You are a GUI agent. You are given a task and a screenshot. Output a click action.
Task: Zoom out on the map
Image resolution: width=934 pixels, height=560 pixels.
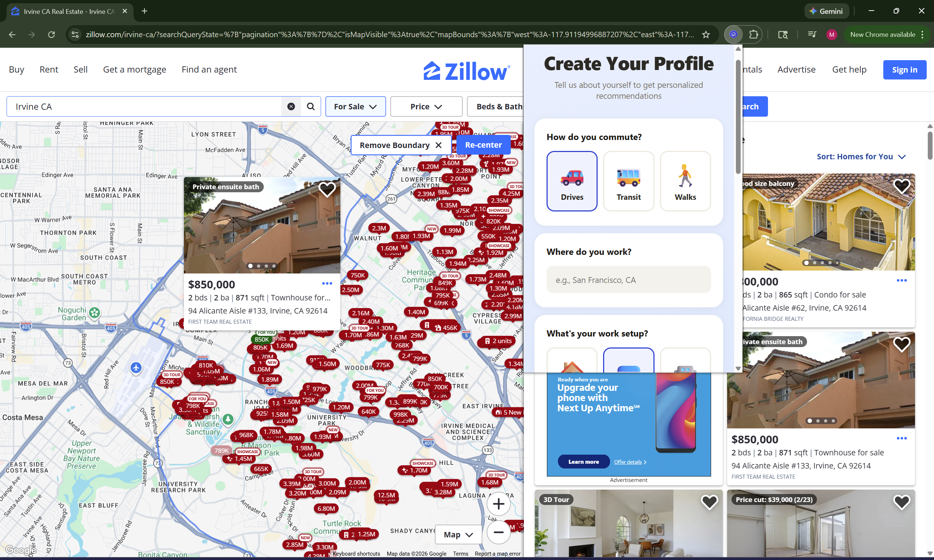(x=498, y=532)
